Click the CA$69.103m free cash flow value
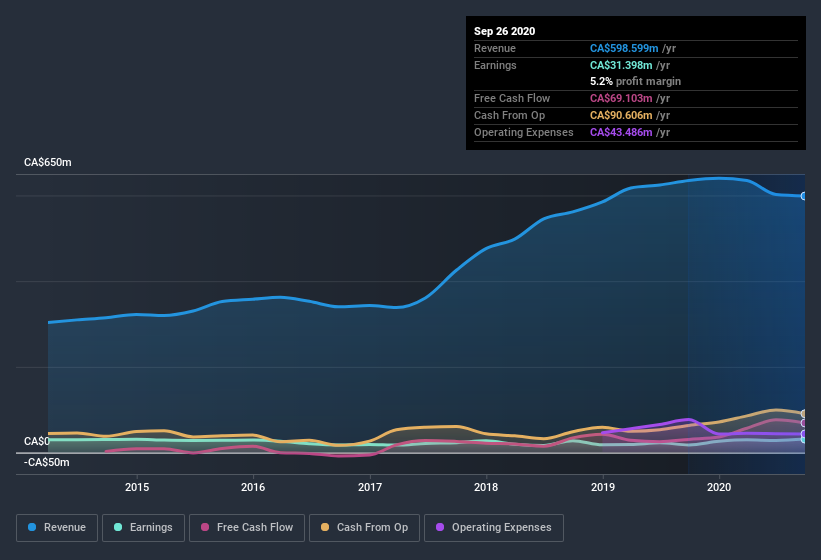 click(621, 98)
